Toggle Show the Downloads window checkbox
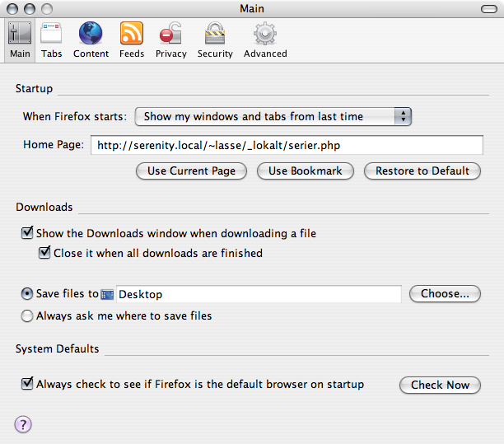The image size is (504, 444). point(27,232)
